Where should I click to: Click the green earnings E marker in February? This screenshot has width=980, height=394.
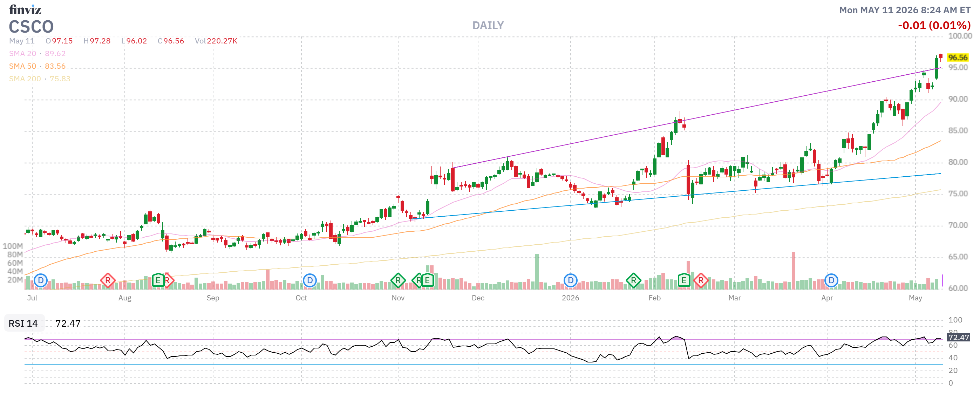point(683,281)
